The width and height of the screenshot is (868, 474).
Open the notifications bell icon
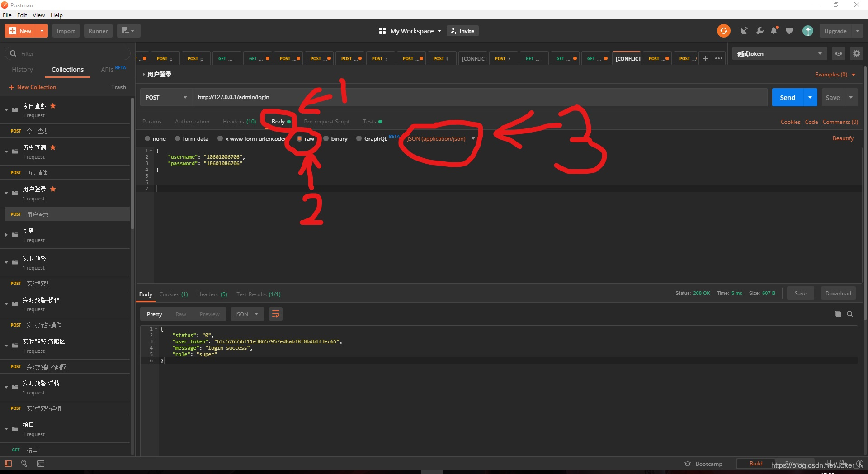[774, 31]
